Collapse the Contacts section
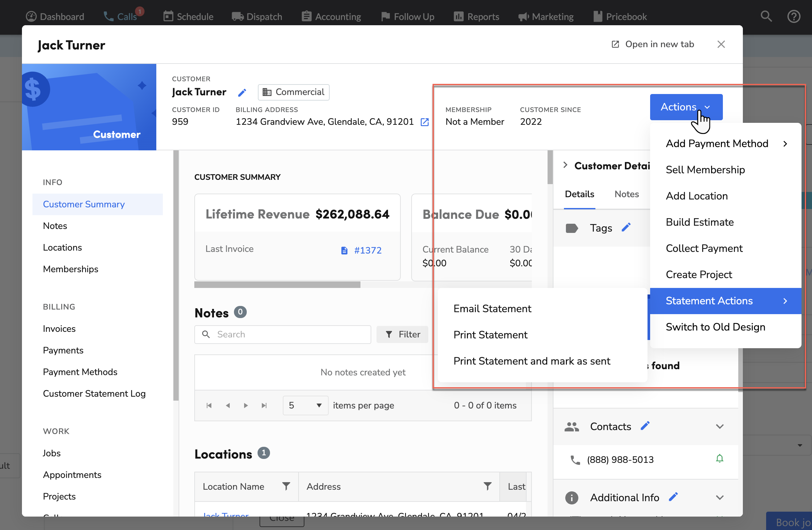 720,426
